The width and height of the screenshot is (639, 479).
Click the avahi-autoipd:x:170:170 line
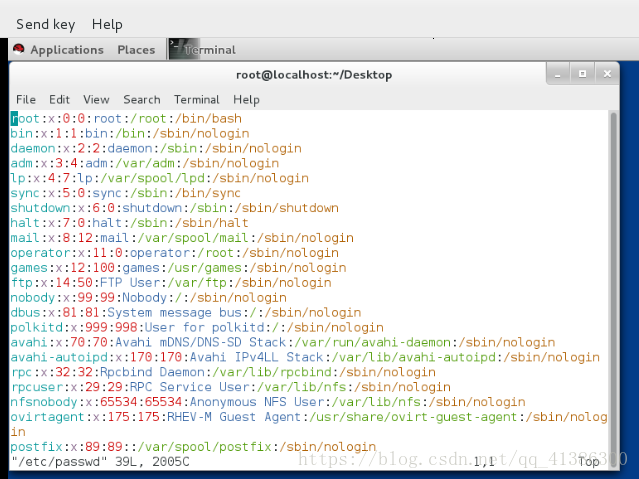coord(305,357)
